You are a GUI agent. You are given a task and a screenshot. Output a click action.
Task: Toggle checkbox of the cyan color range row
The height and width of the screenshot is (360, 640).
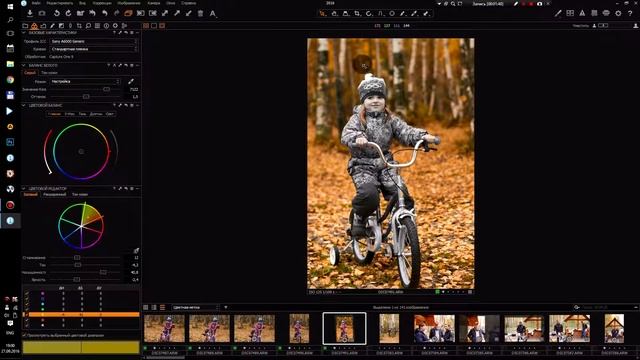click(27, 304)
